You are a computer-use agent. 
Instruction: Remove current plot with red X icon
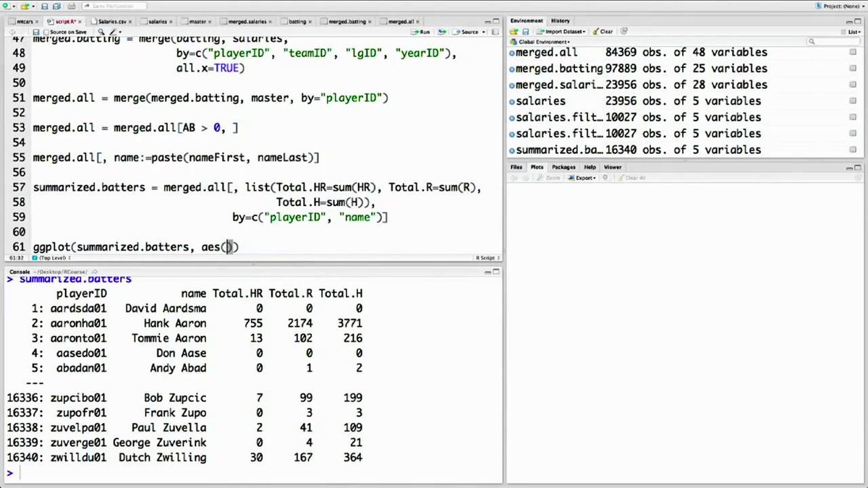(x=606, y=177)
